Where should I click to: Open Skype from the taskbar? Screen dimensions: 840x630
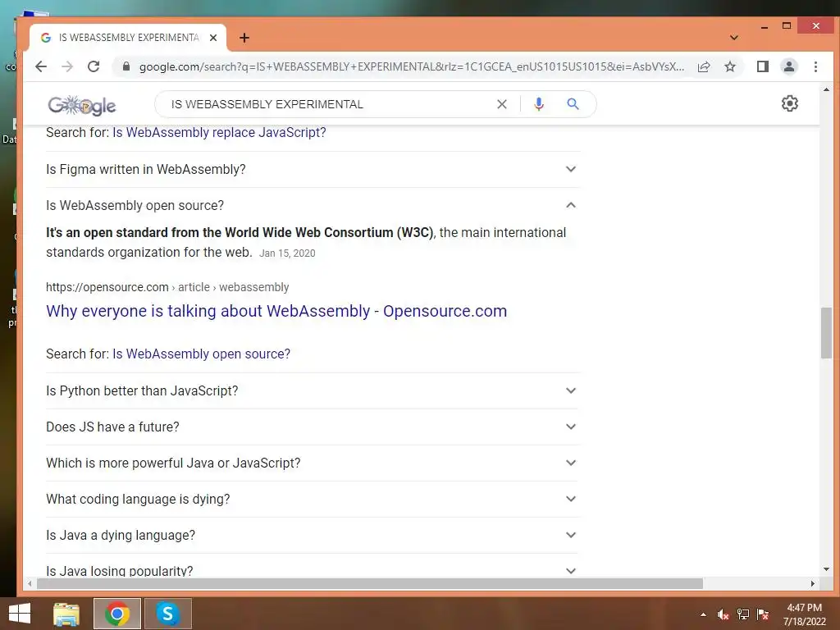tap(167, 614)
